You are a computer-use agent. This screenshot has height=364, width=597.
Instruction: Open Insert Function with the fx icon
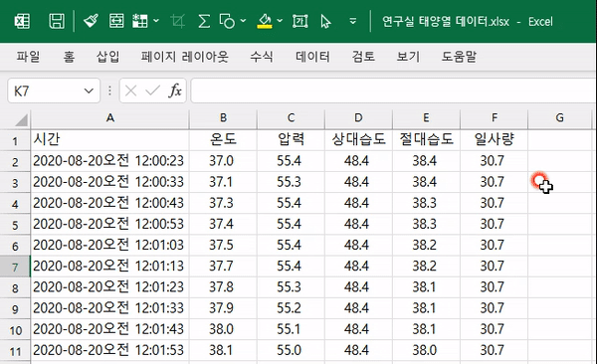[175, 91]
